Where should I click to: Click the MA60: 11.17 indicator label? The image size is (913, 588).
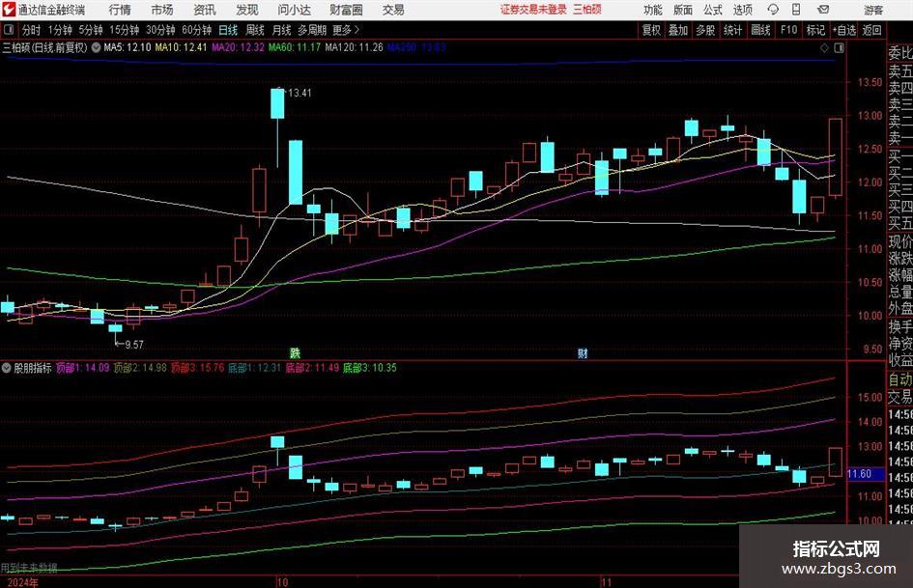294,47
